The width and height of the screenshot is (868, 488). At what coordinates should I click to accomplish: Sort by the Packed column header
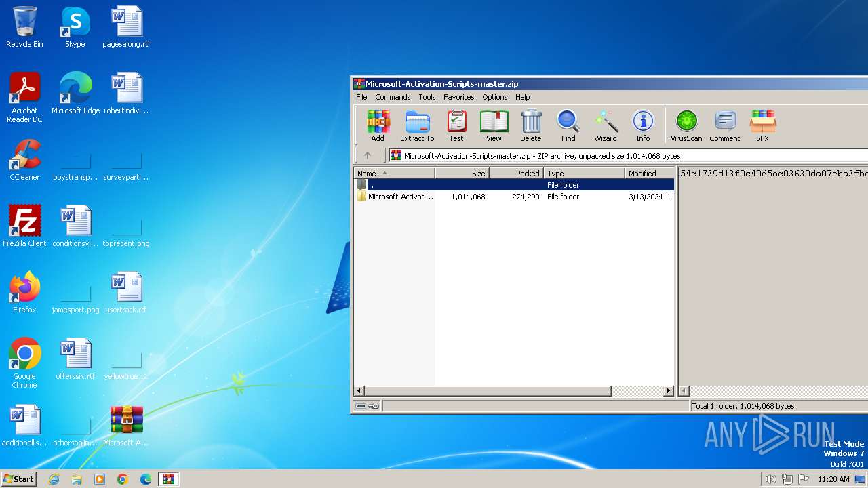[x=516, y=174]
